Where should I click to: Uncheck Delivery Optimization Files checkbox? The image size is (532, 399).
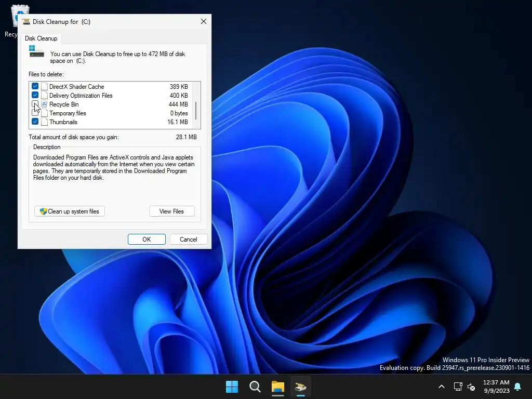(x=35, y=95)
